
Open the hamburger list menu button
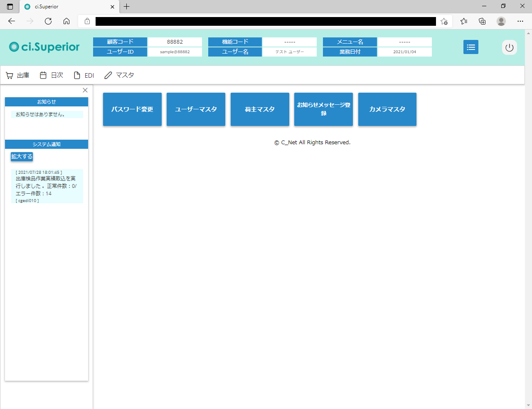471,47
